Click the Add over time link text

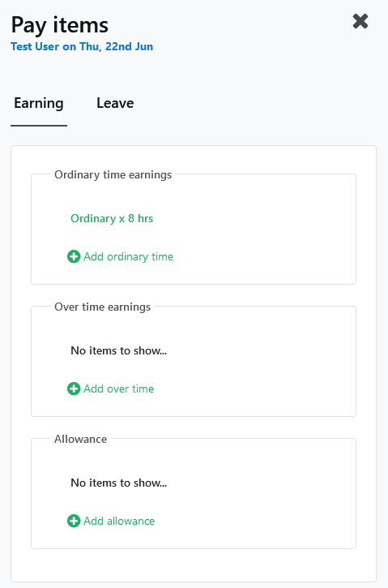(118, 388)
